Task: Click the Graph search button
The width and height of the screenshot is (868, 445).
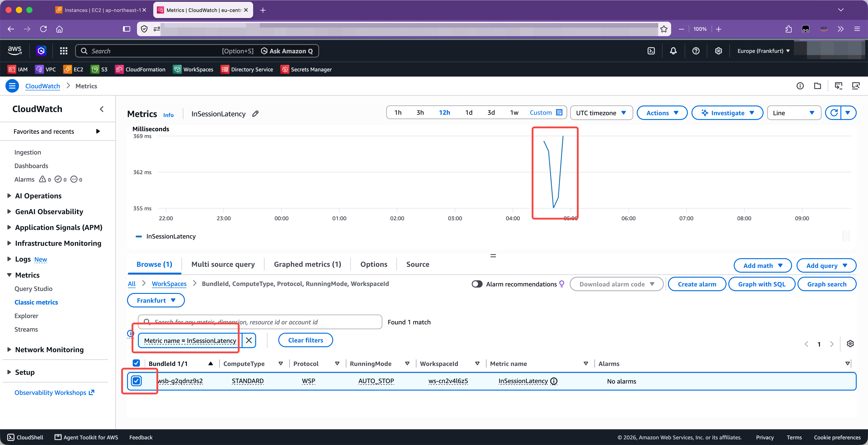Action: point(827,284)
